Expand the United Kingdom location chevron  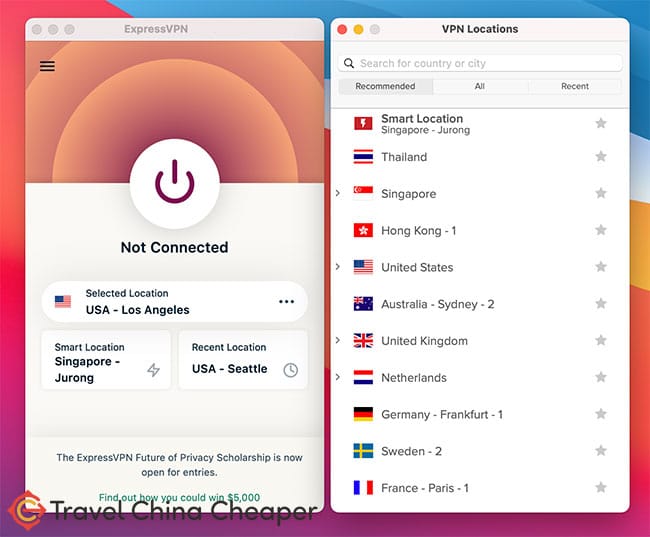pos(338,340)
